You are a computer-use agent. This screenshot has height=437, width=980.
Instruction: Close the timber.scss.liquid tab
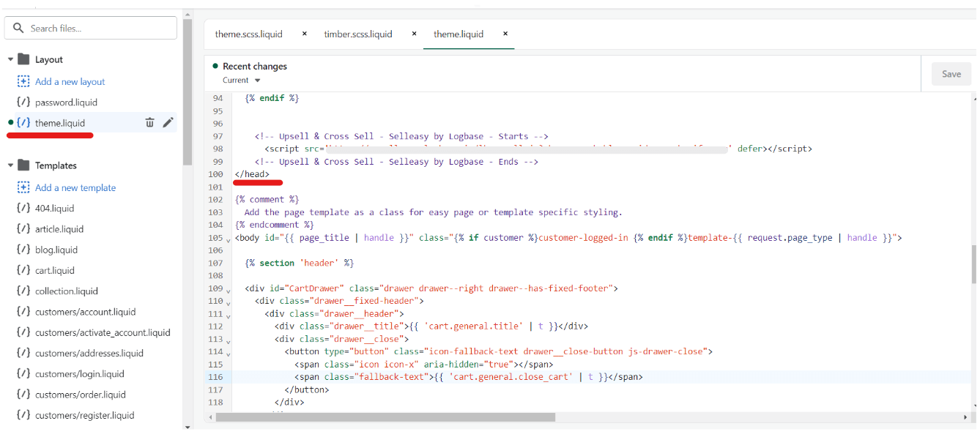pyautogui.click(x=414, y=34)
